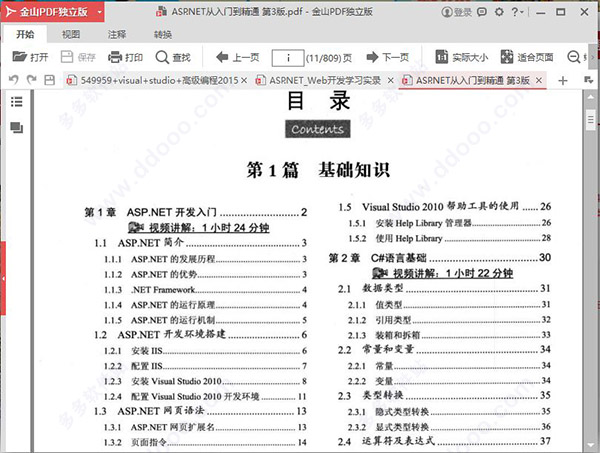600x453 pixels.
Task: Click the 视频讲解: 1小时22分钟 link
Action: 442,273
